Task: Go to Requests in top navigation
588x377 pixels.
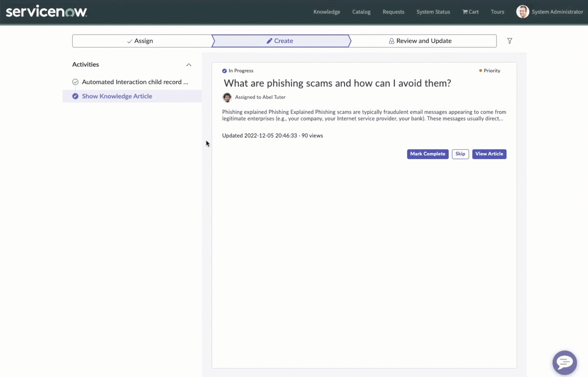Action: pyautogui.click(x=393, y=12)
